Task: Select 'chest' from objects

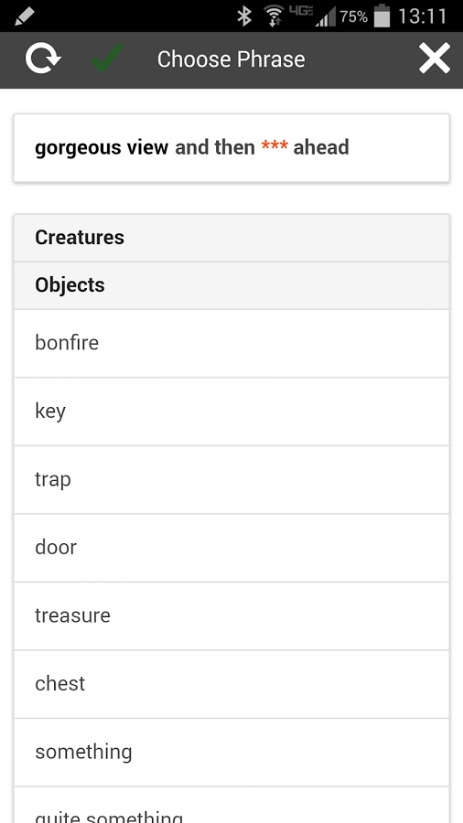Action: pyautogui.click(x=232, y=684)
